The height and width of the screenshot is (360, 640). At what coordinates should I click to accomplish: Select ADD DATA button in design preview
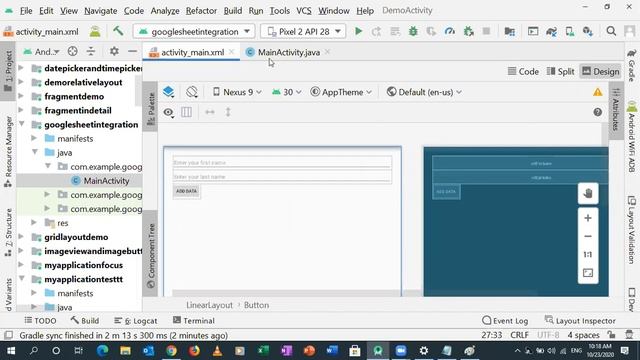point(187,191)
